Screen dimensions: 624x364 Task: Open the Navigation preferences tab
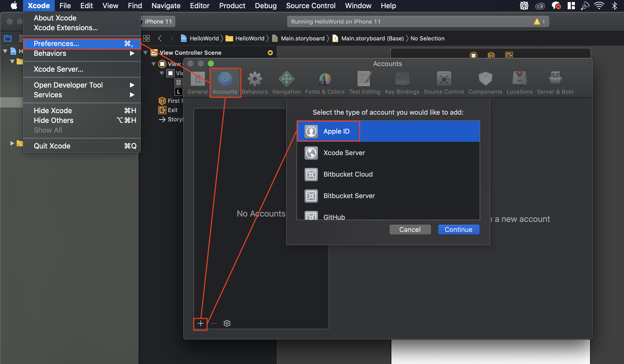(x=286, y=83)
